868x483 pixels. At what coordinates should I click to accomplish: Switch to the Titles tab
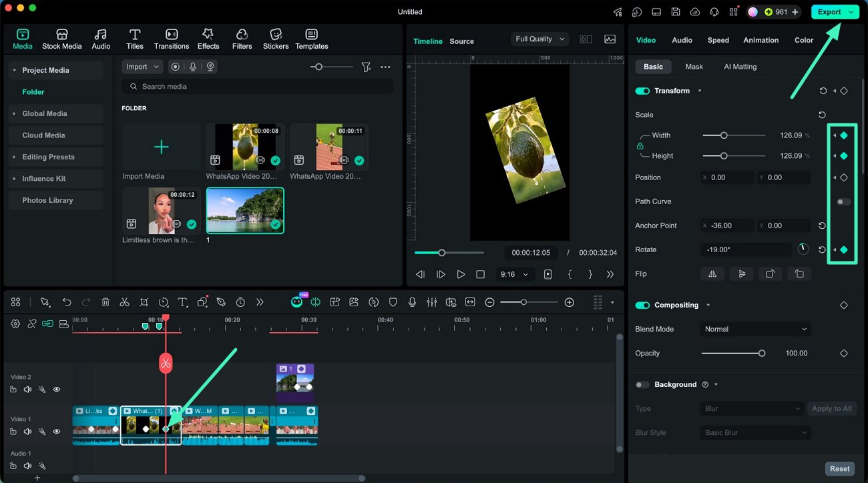(x=135, y=39)
